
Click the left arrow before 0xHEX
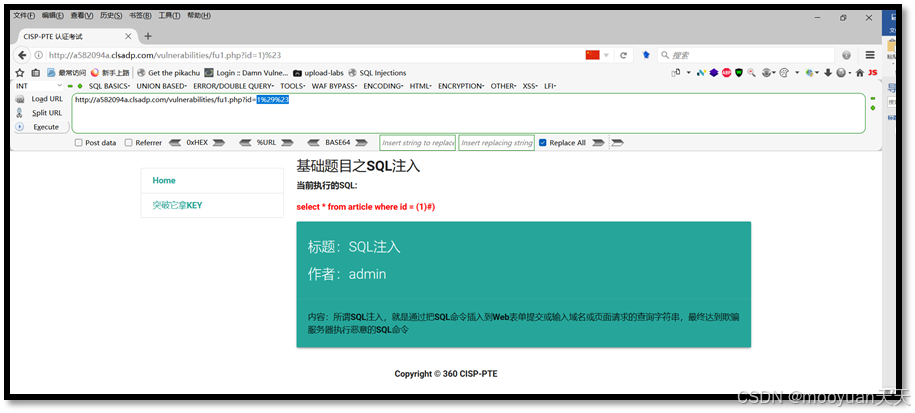[174, 142]
